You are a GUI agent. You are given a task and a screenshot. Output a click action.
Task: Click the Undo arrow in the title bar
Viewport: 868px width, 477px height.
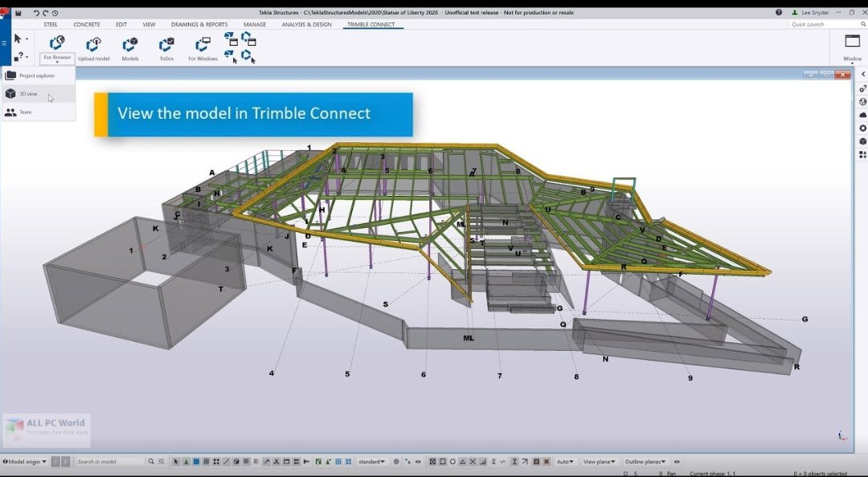click(35, 12)
